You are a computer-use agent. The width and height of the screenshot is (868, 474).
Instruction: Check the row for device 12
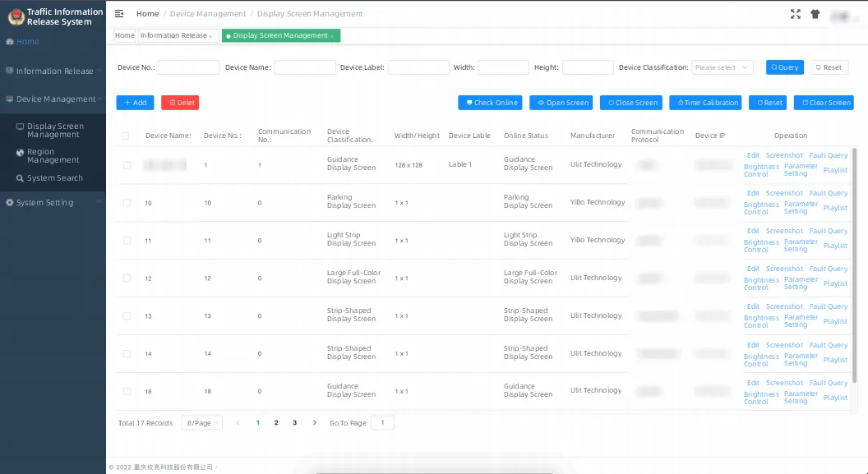click(x=127, y=278)
